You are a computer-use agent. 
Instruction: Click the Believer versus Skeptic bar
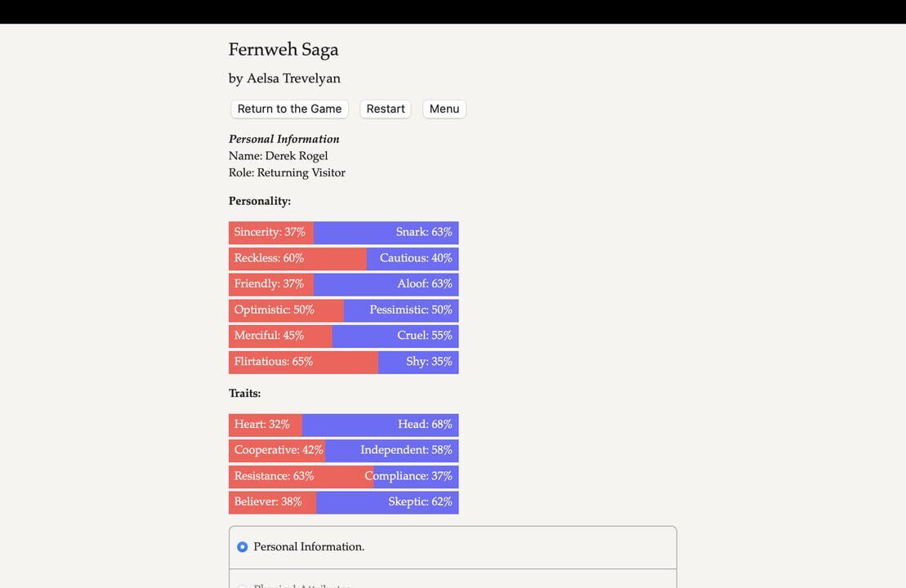[343, 501]
